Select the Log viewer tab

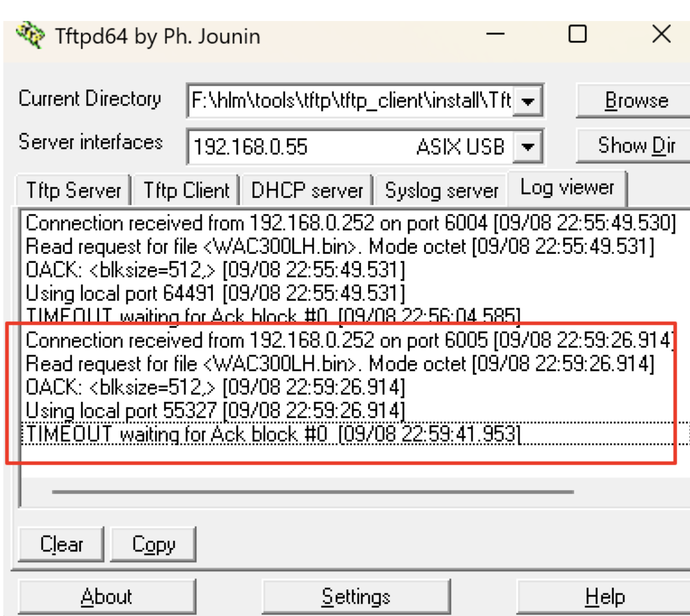click(x=567, y=188)
